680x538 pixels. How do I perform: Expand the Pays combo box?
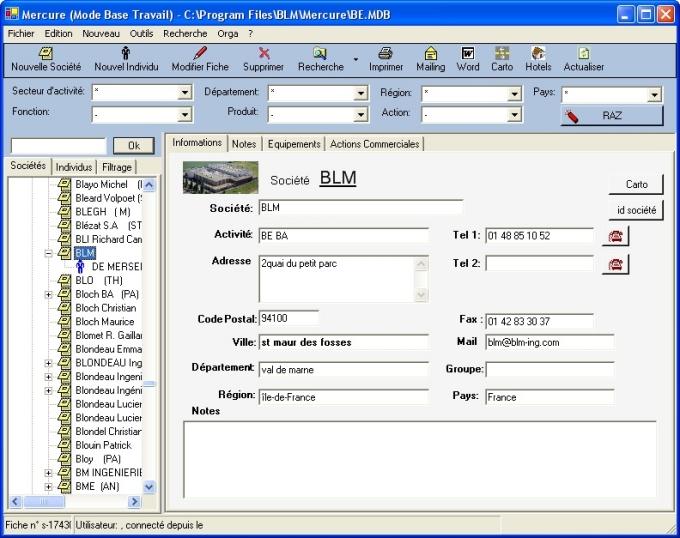coord(654,95)
